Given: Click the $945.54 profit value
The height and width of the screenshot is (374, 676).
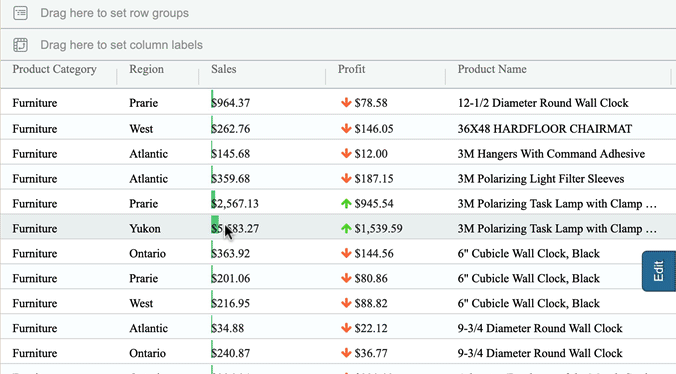Looking at the screenshot, I should click(374, 204).
